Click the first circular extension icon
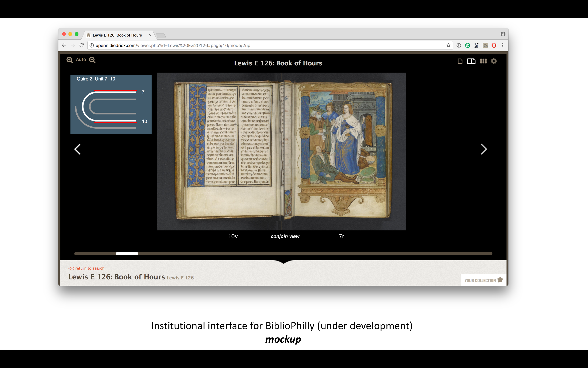Image resolution: width=588 pixels, height=368 pixels. [x=459, y=45]
